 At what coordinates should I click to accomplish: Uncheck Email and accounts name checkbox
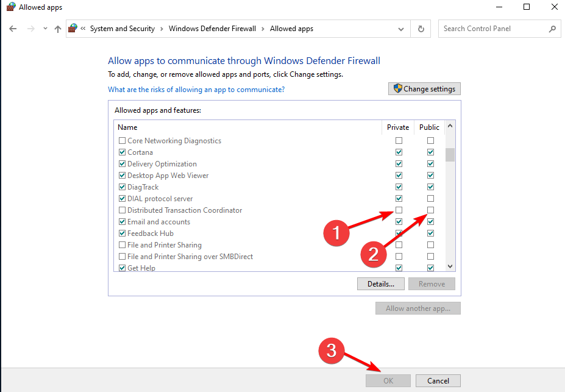122,221
